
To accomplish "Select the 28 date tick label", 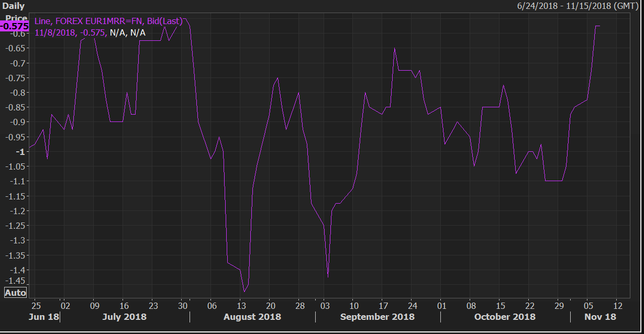I will (x=299, y=305).
